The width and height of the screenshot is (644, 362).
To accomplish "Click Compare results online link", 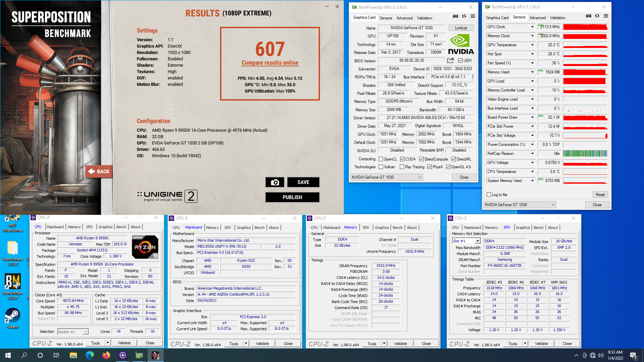I will tap(270, 63).
